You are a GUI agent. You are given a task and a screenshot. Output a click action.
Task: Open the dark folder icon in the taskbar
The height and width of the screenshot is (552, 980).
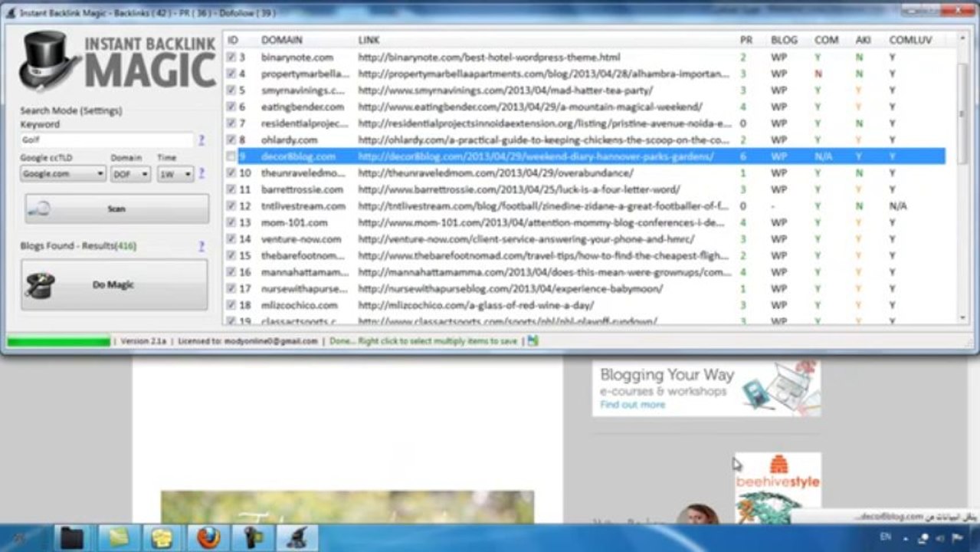point(72,538)
